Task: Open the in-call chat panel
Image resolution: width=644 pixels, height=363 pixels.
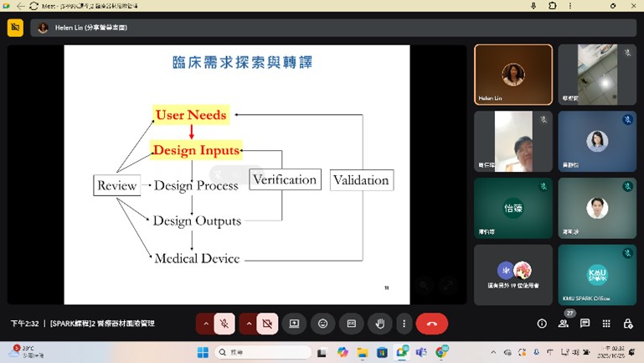Action: pos(585,324)
